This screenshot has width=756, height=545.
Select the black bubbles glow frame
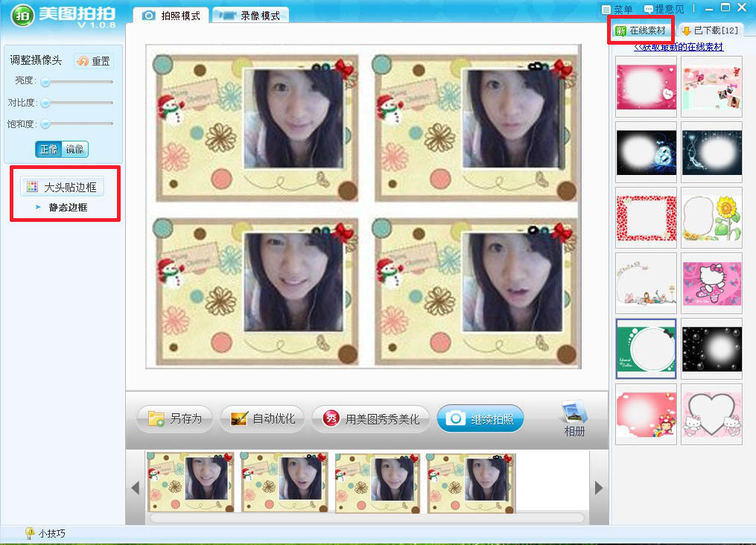pyautogui.click(x=711, y=349)
